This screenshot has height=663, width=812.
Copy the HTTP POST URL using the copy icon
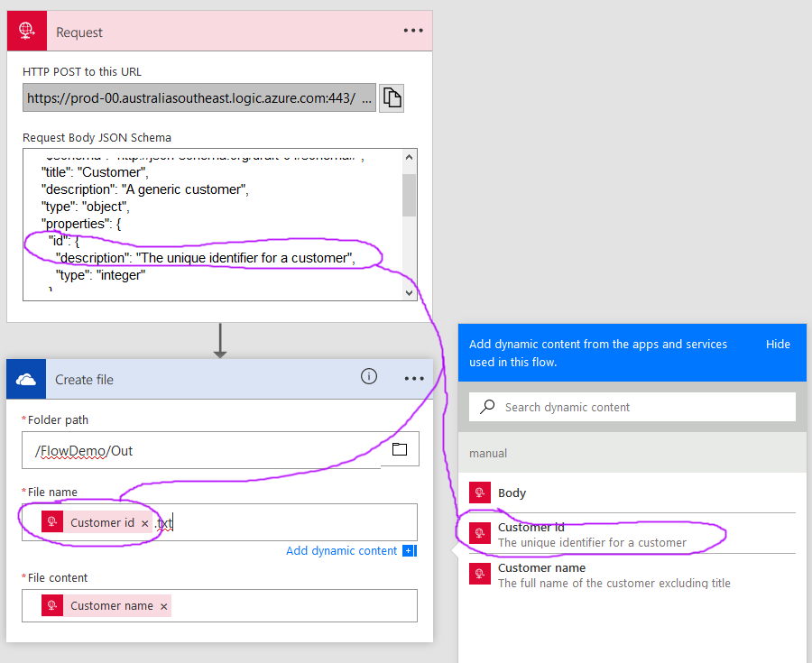pos(391,97)
